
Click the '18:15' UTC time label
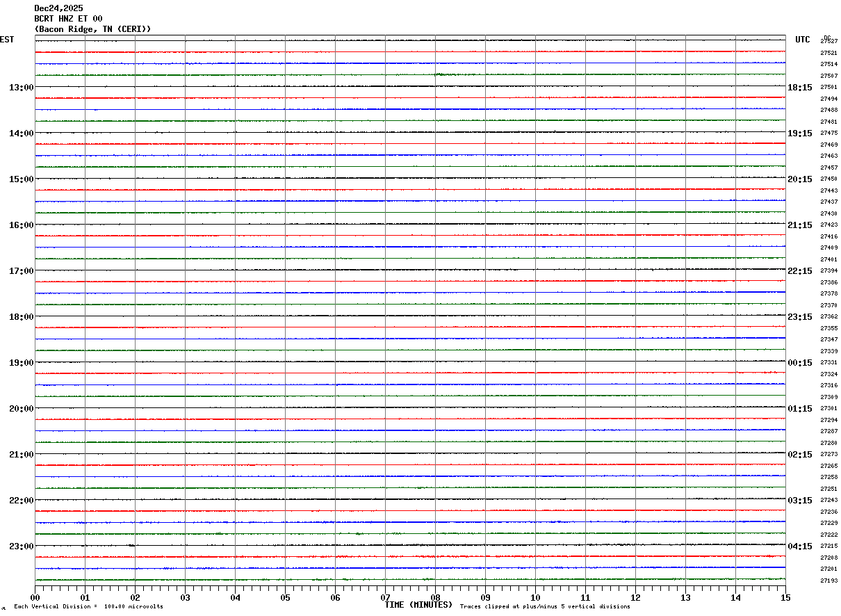tap(800, 88)
